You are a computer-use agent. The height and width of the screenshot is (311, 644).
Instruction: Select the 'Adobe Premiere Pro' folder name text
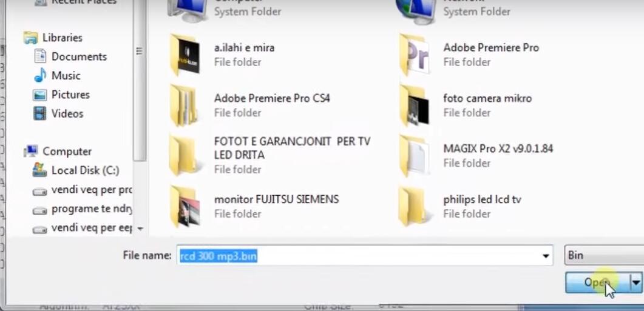click(491, 48)
